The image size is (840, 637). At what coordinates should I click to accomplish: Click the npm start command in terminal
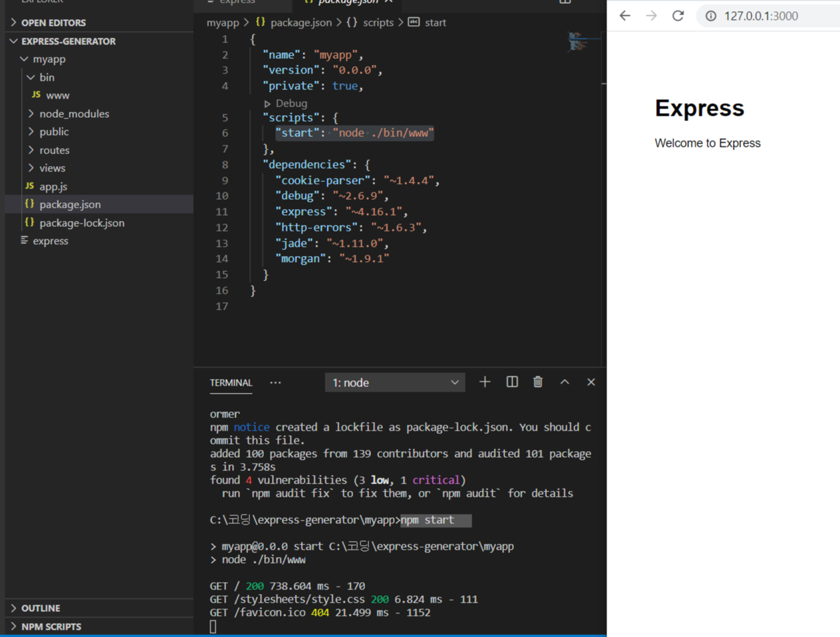[x=427, y=520]
